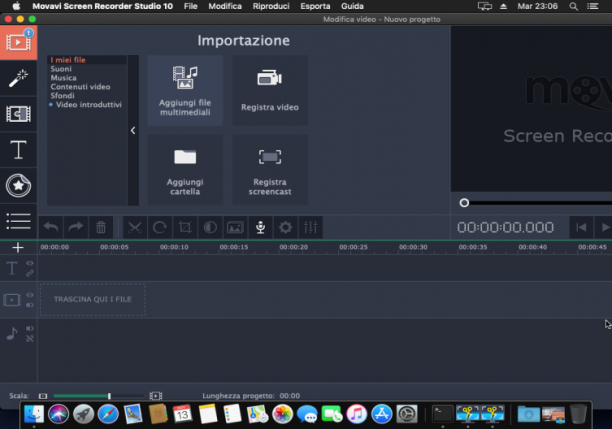Image resolution: width=612 pixels, height=429 pixels.
Task: Open the Color adjustments icon
Action: pyautogui.click(x=210, y=227)
